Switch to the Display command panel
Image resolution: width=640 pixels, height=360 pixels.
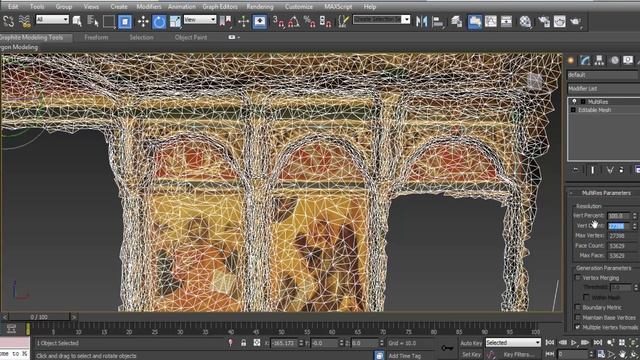(628, 60)
